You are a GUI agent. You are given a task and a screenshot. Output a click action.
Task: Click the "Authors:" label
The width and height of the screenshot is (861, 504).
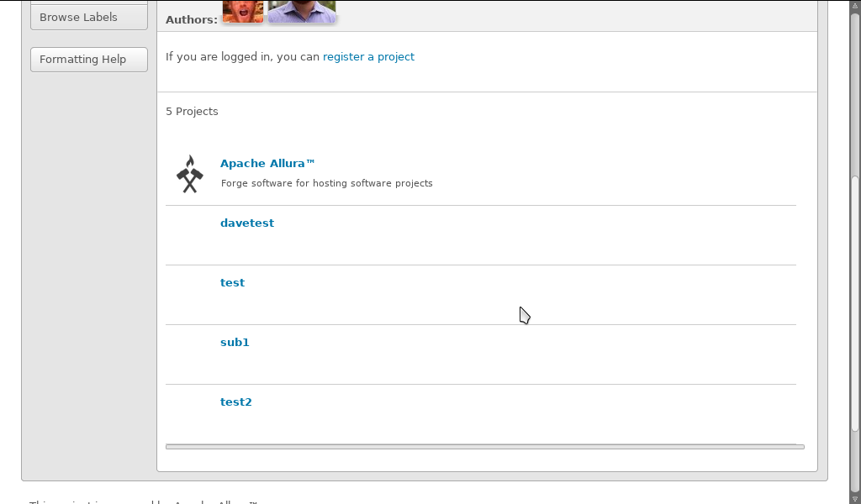pyautogui.click(x=191, y=19)
